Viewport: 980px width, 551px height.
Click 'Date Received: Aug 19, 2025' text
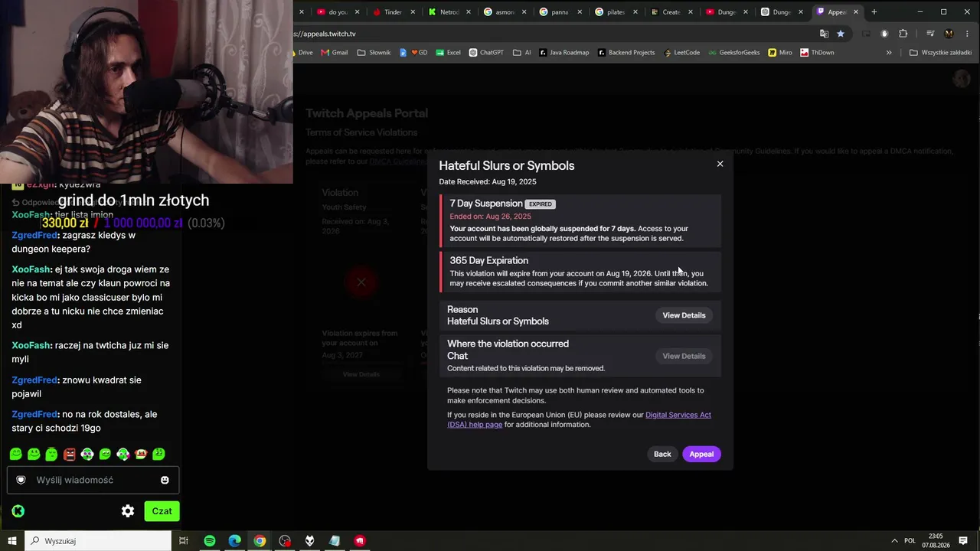pyautogui.click(x=488, y=182)
